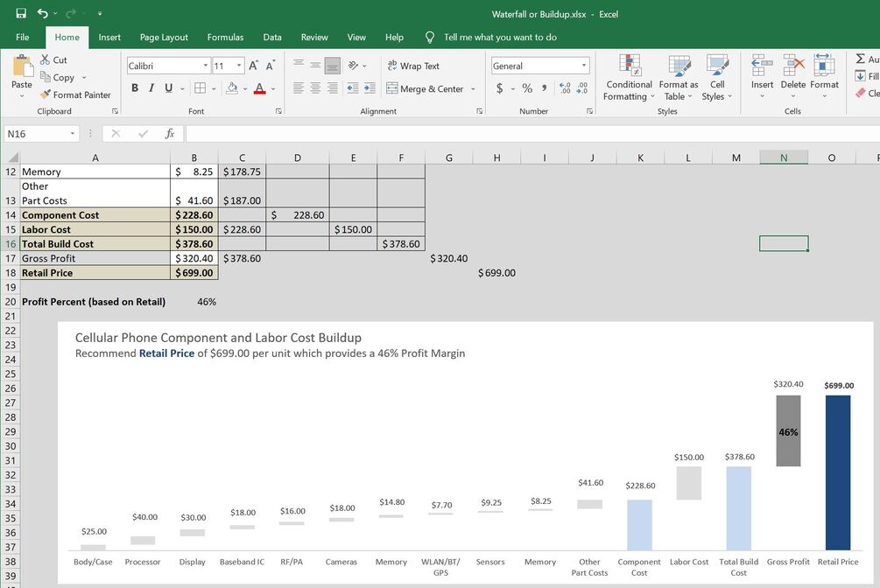
Task: Increase the cell indent
Action: 370,88
